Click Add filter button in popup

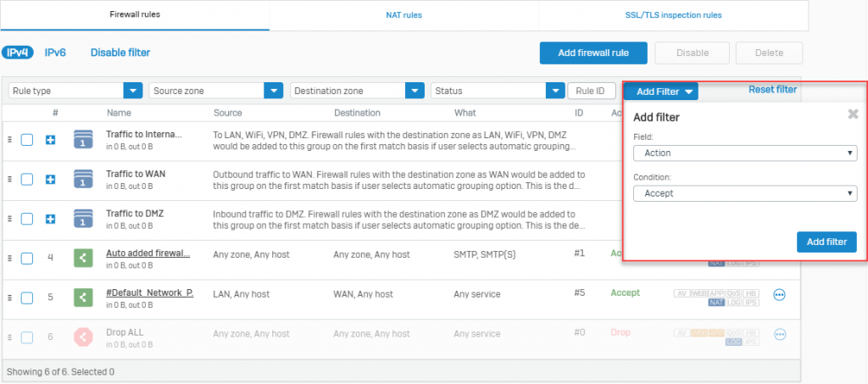coord(826,242)
